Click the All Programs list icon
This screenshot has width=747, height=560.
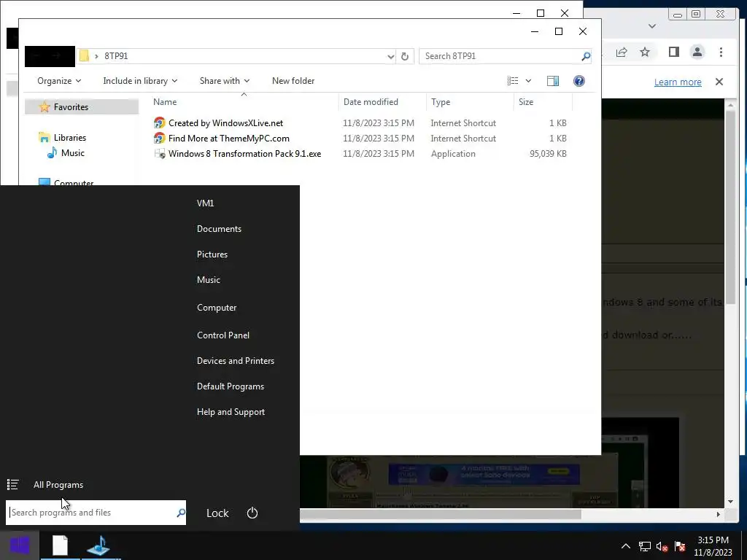click(x=13, y=485)
